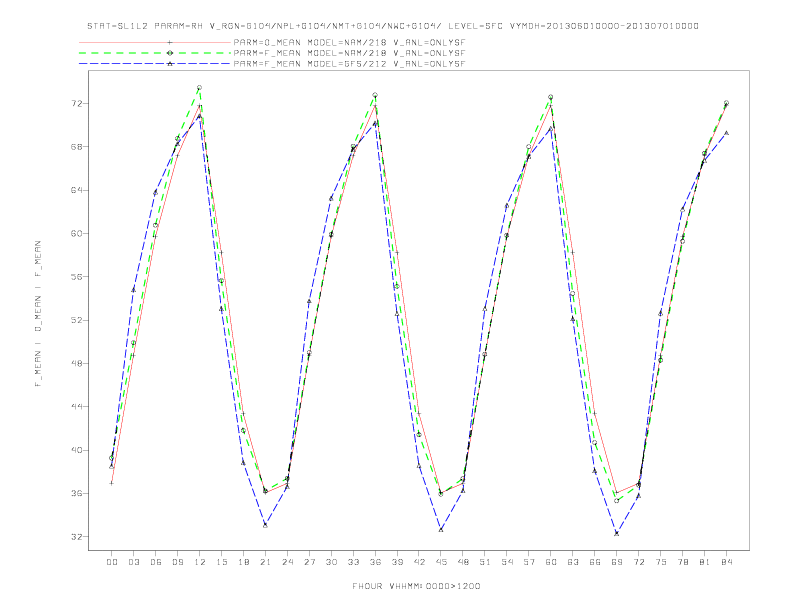Click x-axis forecast hour label 51

coord(485,562)
